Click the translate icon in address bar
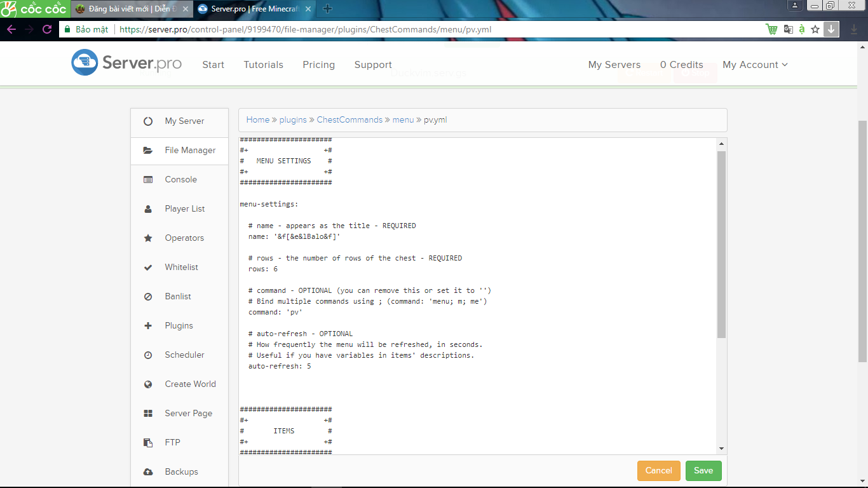This screenshot has width=868, height=488. [788, 29]
